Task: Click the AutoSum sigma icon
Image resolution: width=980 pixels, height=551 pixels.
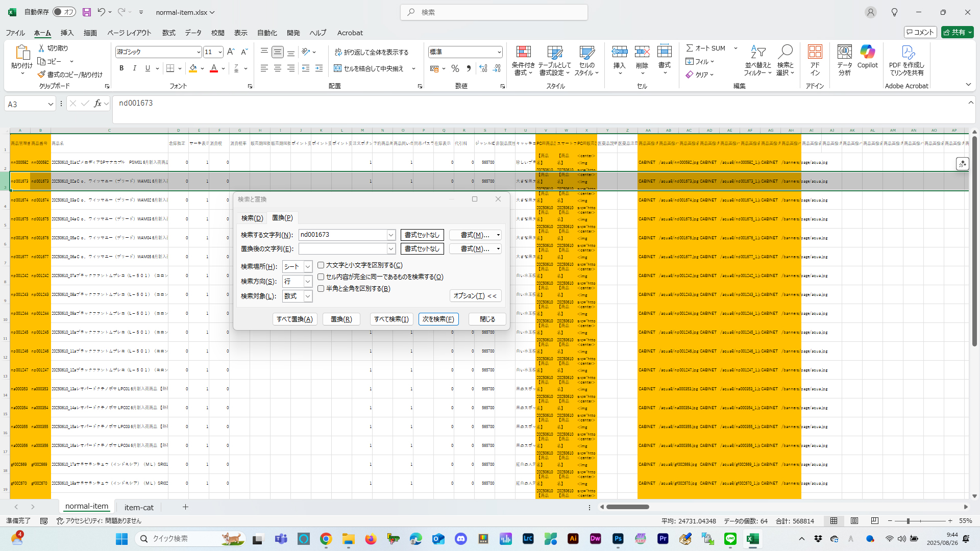Action: click(690, 48)
